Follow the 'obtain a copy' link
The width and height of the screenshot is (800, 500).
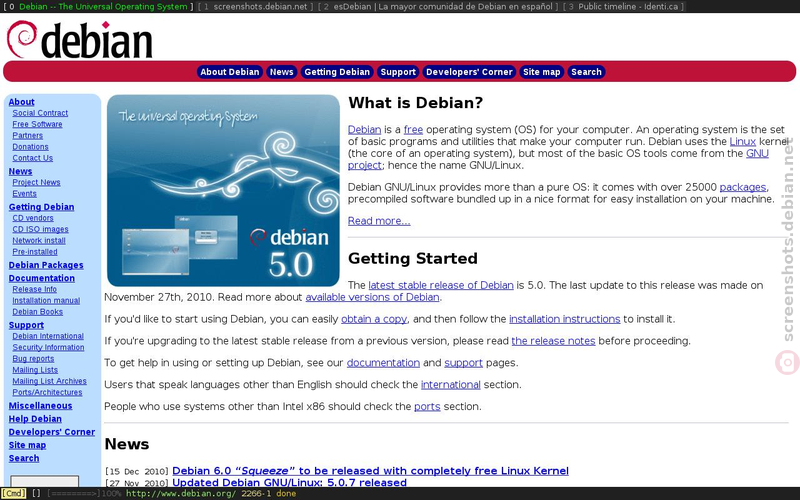tap(374, 319)
